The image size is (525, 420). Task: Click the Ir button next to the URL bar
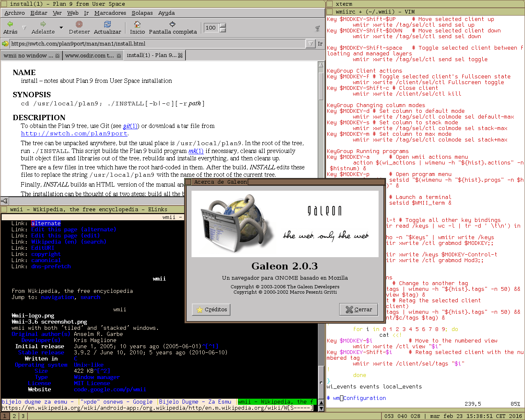point(320,43)
